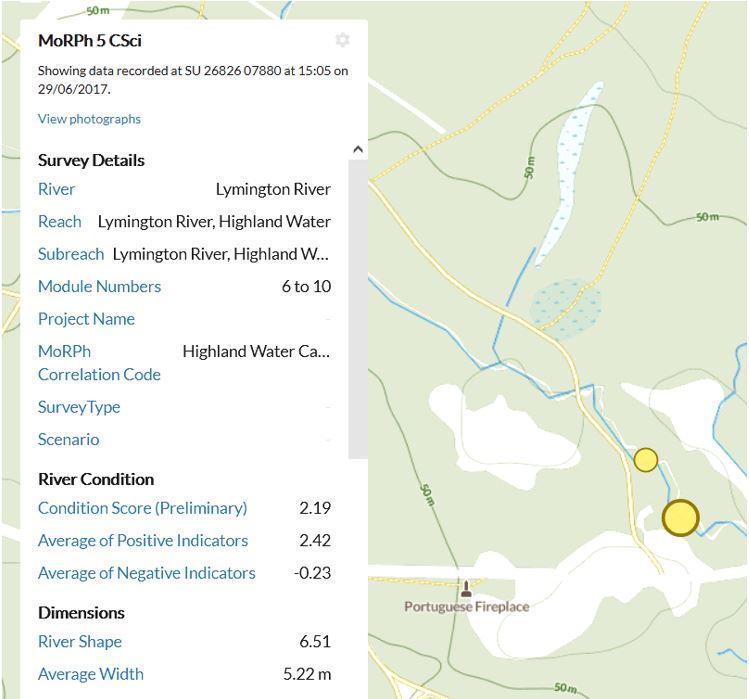
Task: Click the River field label
Action: (56, 189)
